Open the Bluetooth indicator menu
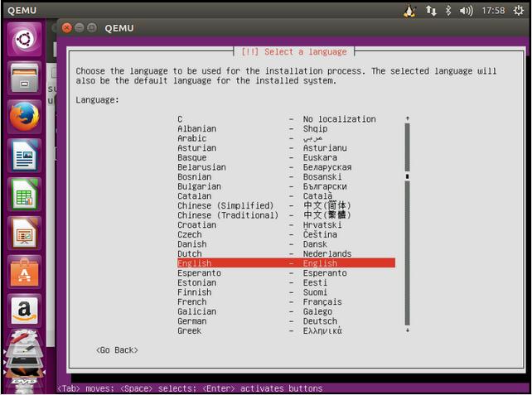 449,11
